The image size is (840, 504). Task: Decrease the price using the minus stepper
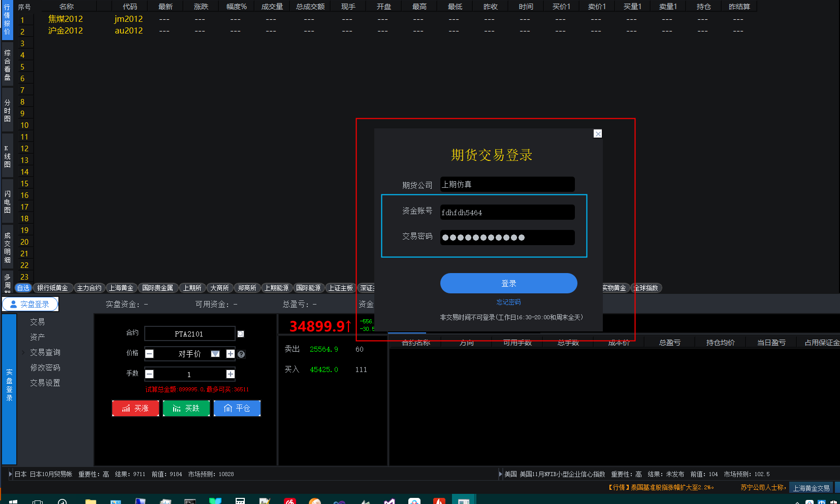click(x=149, y=354)
